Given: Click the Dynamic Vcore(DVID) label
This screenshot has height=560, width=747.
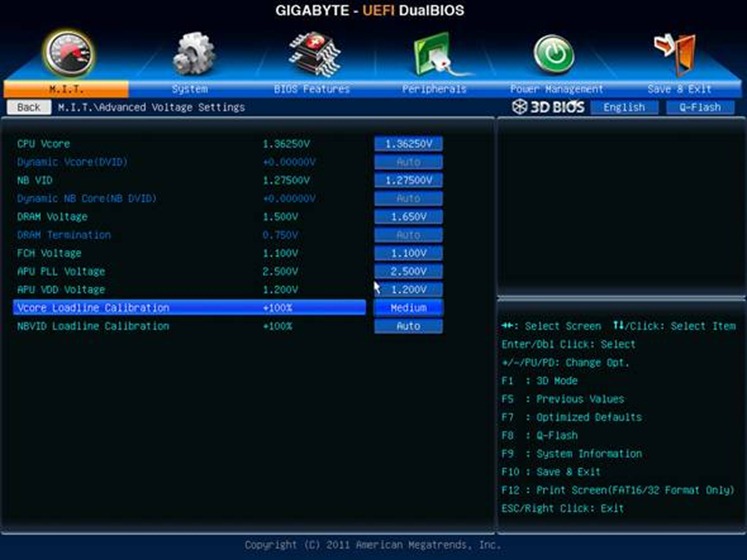Looking at the screenshot, I should point(72,162).
